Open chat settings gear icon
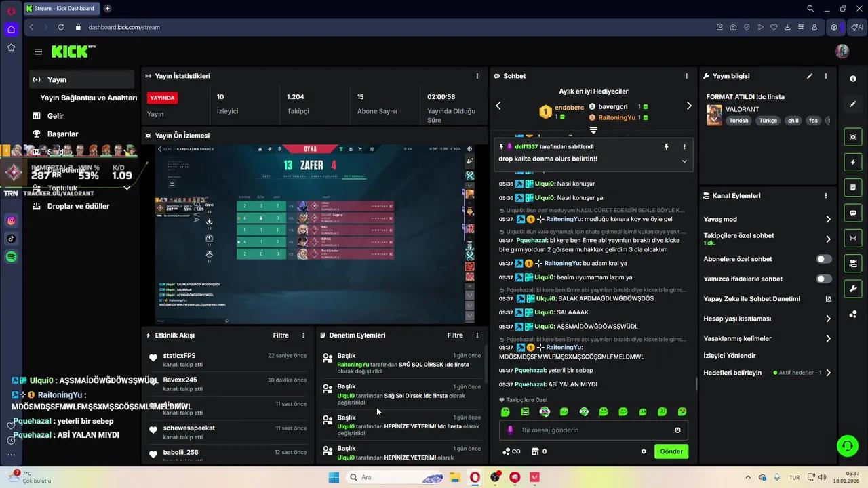 (644, 451)
